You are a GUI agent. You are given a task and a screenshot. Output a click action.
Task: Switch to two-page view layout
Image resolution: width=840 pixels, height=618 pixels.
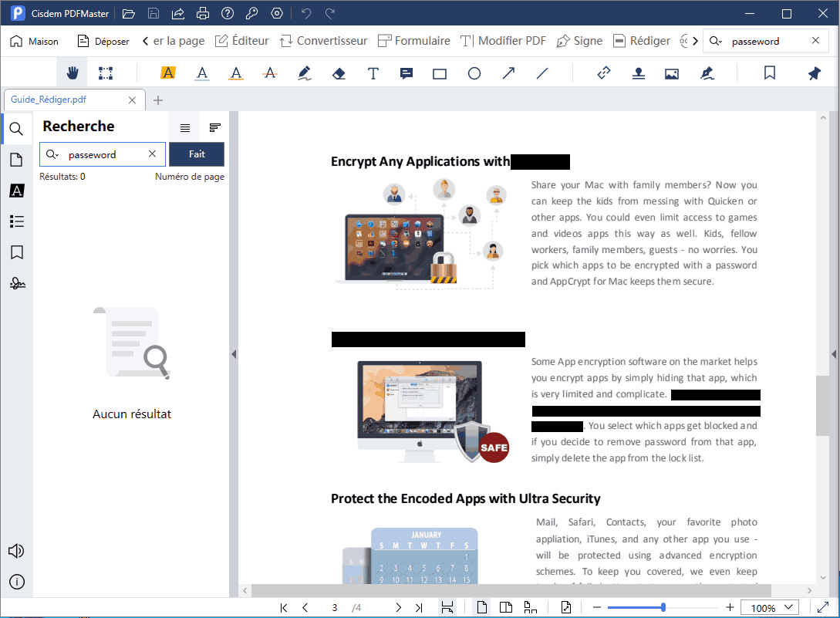tap(505, 607)
